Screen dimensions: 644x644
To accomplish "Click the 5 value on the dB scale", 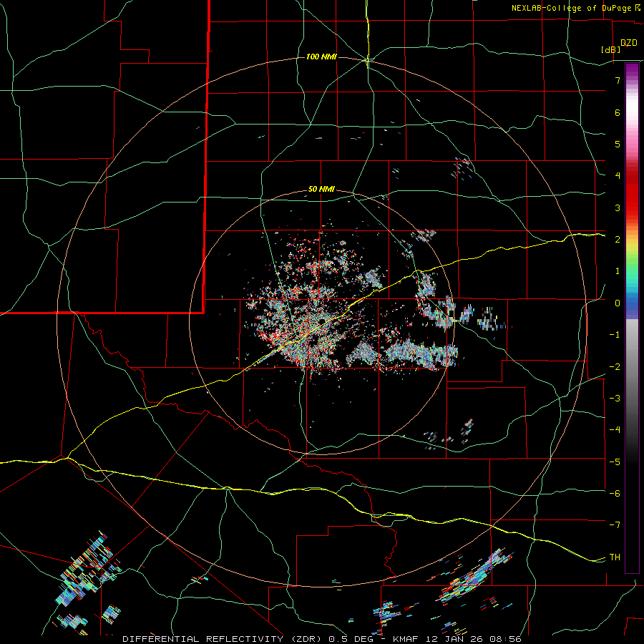I will pyautogui.click(x=618, y=144).
